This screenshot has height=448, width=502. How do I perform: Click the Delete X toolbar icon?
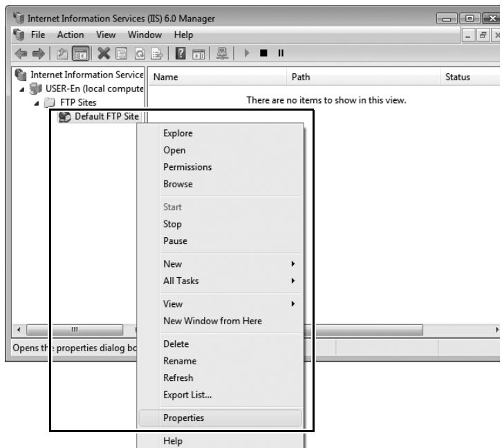[104, 53]
